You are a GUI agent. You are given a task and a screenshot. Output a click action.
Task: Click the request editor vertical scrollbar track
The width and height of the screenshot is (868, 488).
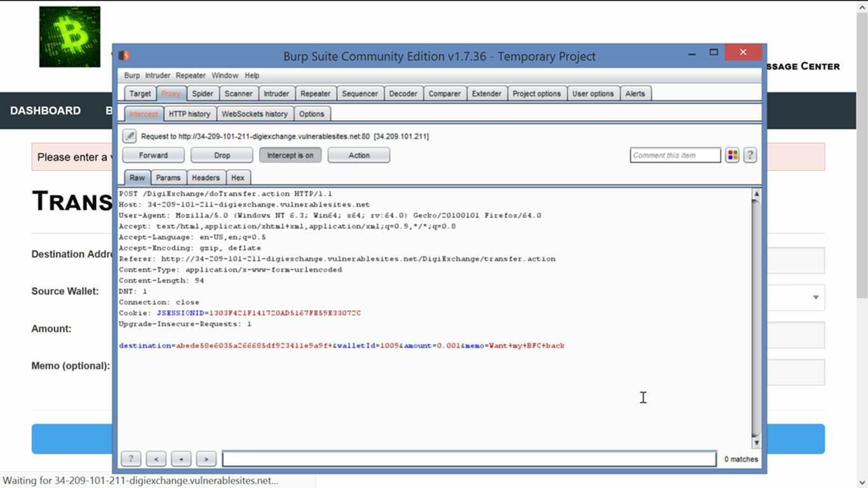pos(756,318)
